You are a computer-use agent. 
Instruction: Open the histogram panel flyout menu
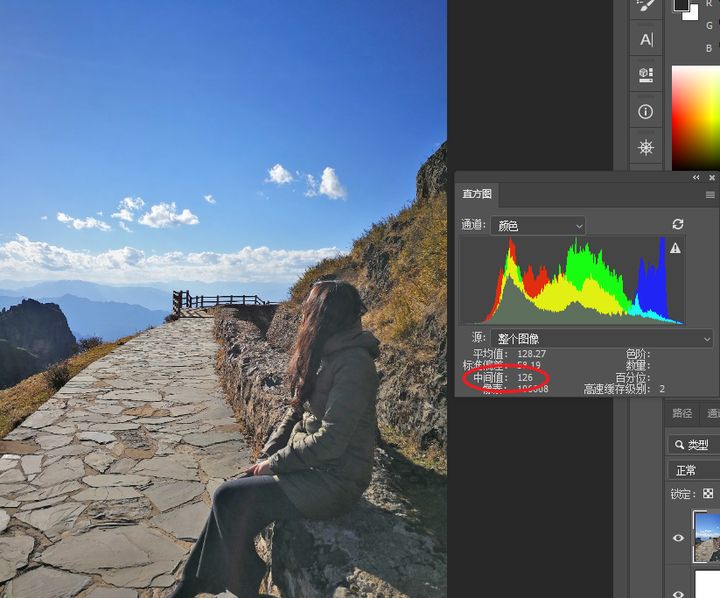tap(710, 195)
